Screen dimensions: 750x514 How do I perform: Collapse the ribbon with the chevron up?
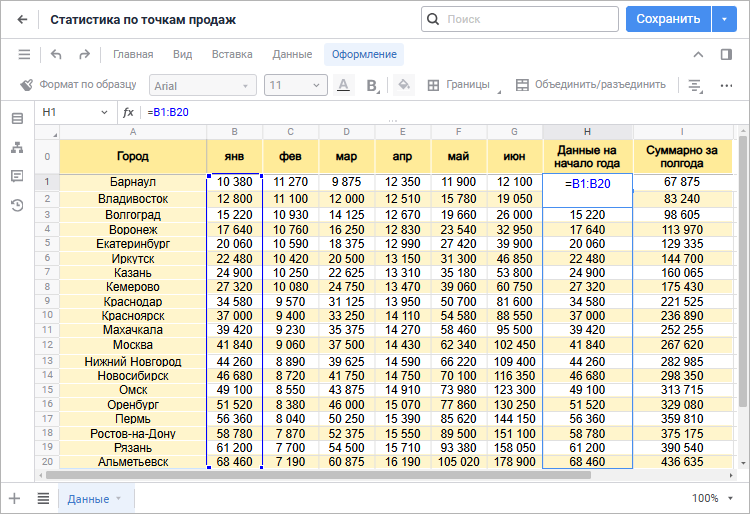pyautogui.click(x=698, y=55)
